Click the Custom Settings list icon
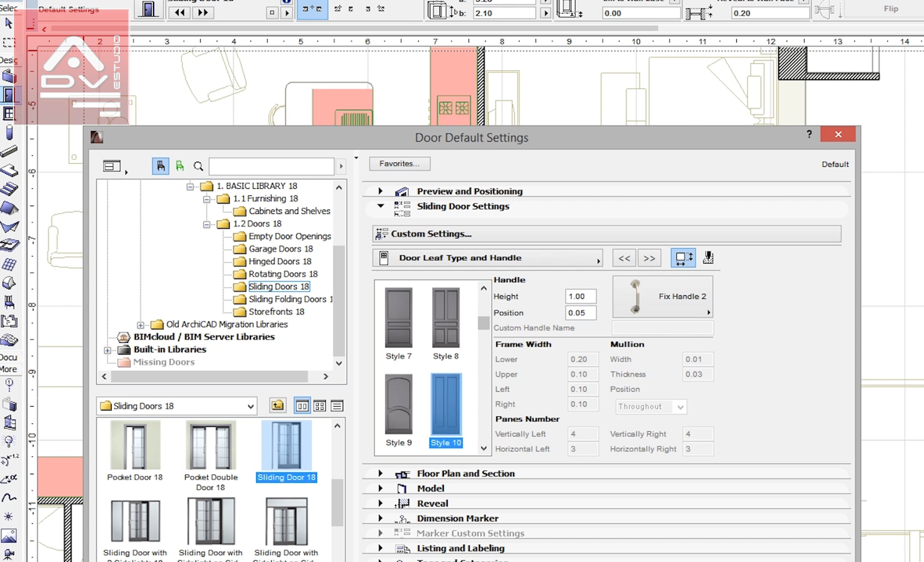924x562 pixels. tap(381, 234)
